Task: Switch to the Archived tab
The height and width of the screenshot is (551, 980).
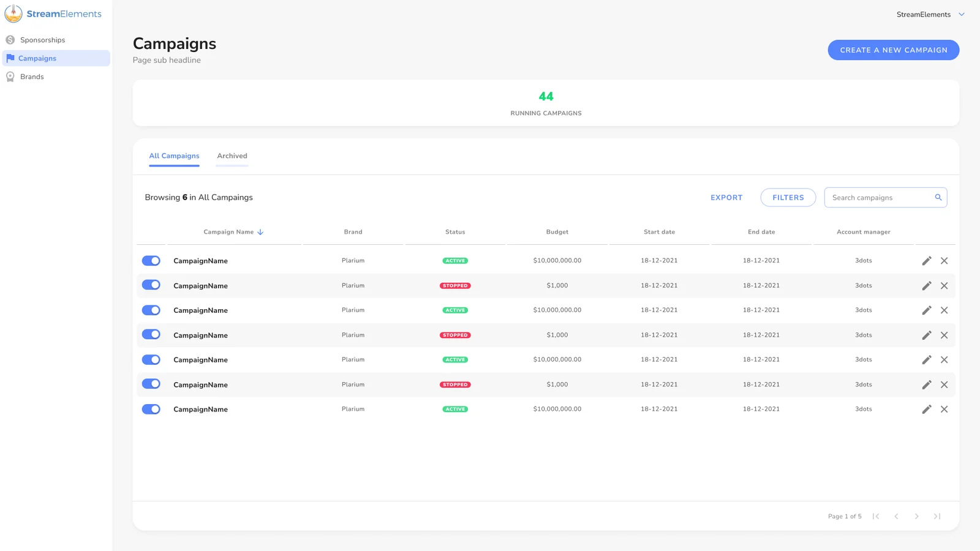Action: tap(232, 156)
